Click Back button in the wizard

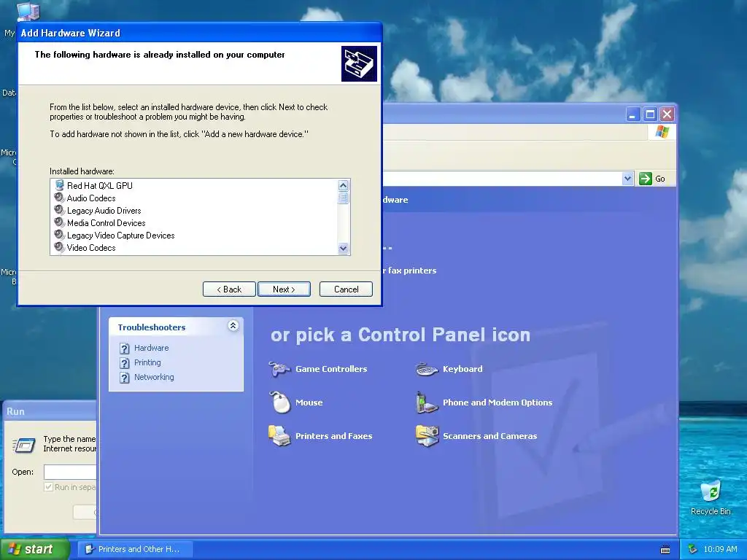(229, 289)
